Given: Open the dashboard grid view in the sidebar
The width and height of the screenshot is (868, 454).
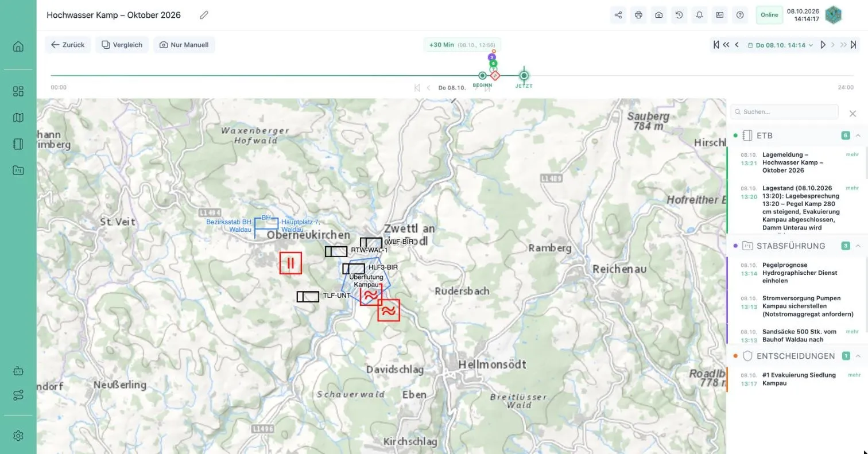Looking at the screenshot, I should coord(18,91).
